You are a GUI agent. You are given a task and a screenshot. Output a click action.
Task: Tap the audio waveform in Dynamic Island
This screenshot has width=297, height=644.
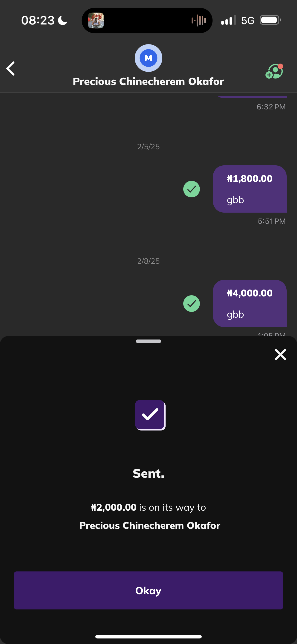pyautogui.click(x=199, y=20)
